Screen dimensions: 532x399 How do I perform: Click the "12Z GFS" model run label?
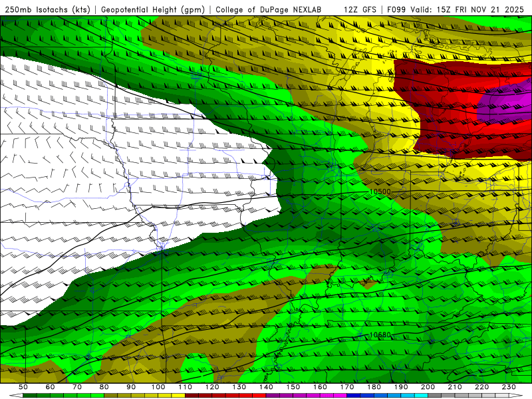pos(360,10)
